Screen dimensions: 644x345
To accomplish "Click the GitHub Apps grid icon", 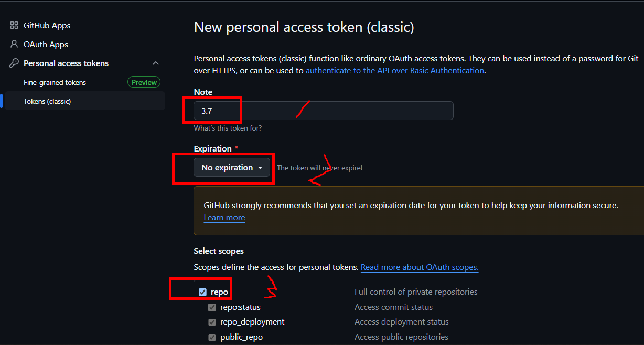I will pyautogui.click(x=14, y=25).
